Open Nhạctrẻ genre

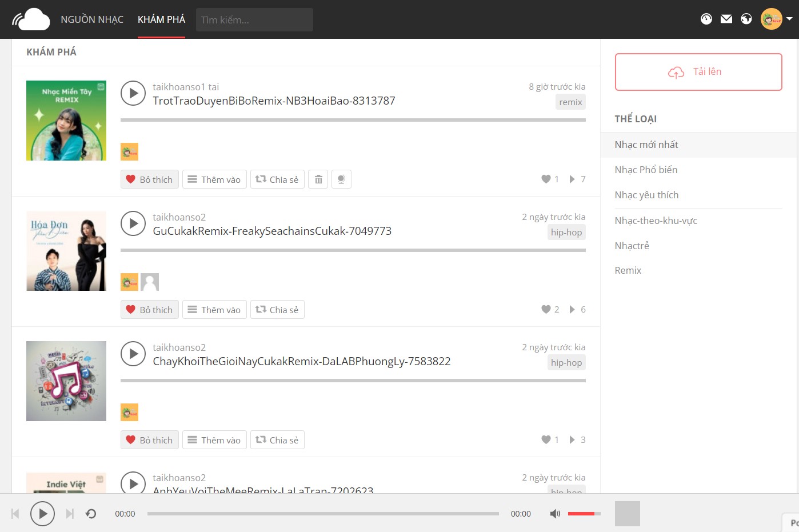tap(632, 246)
